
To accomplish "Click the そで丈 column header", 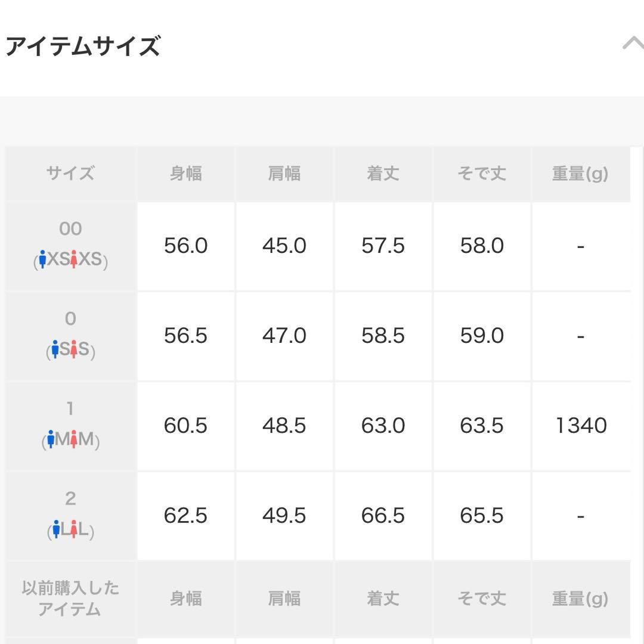I will point(482,174).
